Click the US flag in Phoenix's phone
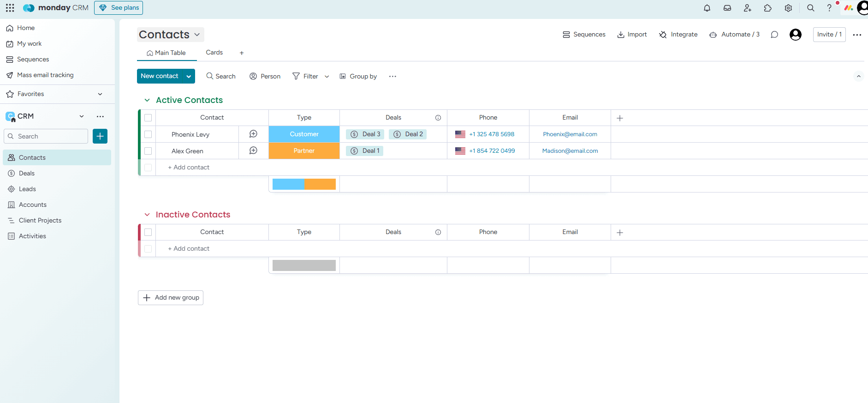Viewport: 868px width, 403px height. [x=460, y=134]
